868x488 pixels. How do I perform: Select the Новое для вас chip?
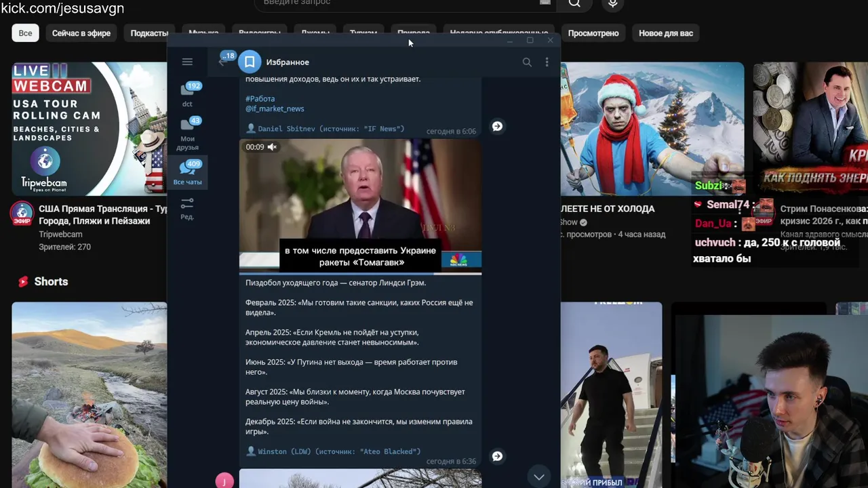point(666,33)
